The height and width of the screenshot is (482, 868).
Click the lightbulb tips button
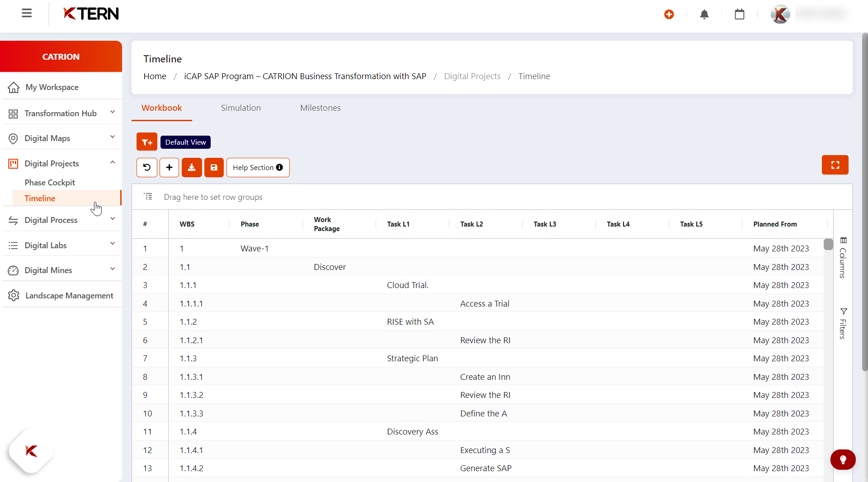point(843,460)
